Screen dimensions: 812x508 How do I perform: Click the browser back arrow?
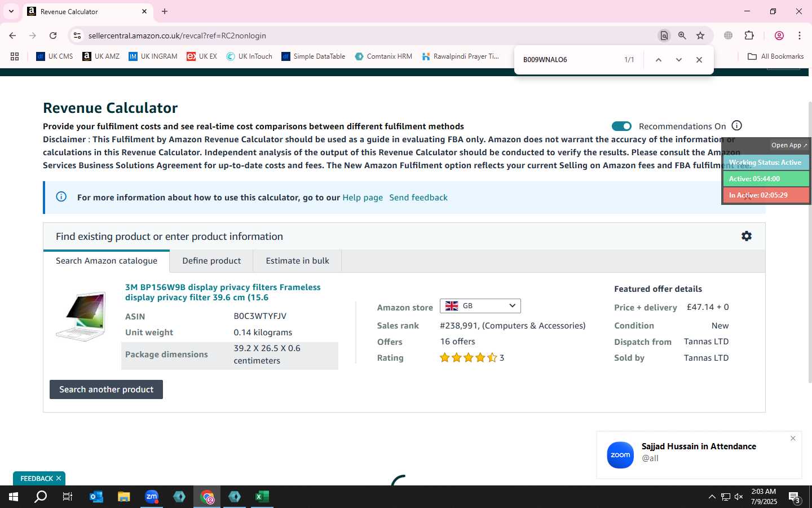click(x=12, y=36)
